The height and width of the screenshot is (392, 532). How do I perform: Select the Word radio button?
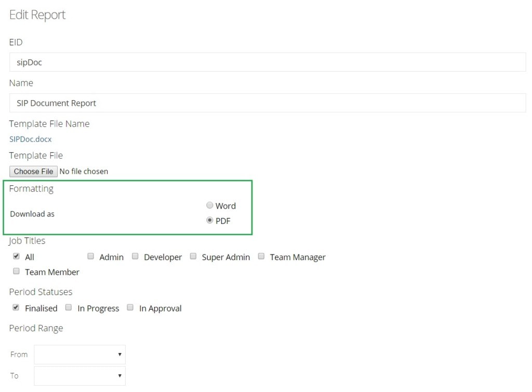coord(210,205)
